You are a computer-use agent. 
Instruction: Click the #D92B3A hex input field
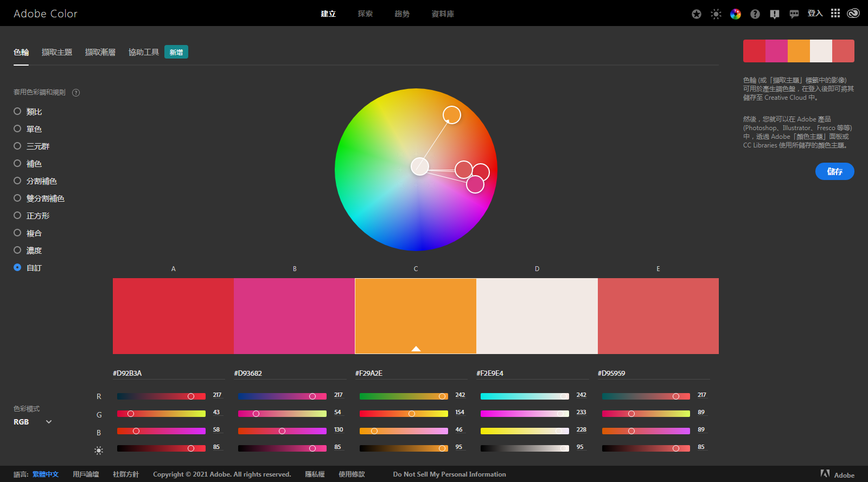[168, 374]
